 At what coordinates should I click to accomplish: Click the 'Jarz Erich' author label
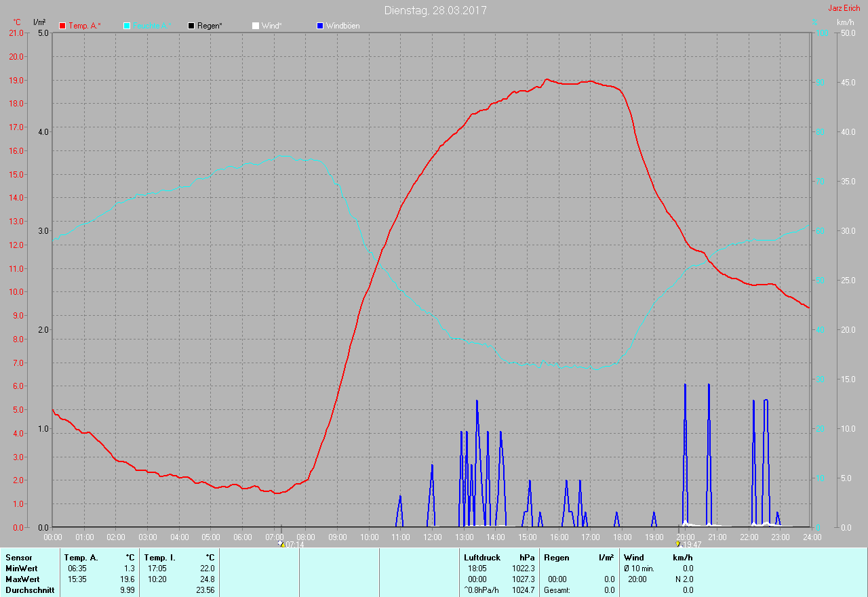point(844,8)
